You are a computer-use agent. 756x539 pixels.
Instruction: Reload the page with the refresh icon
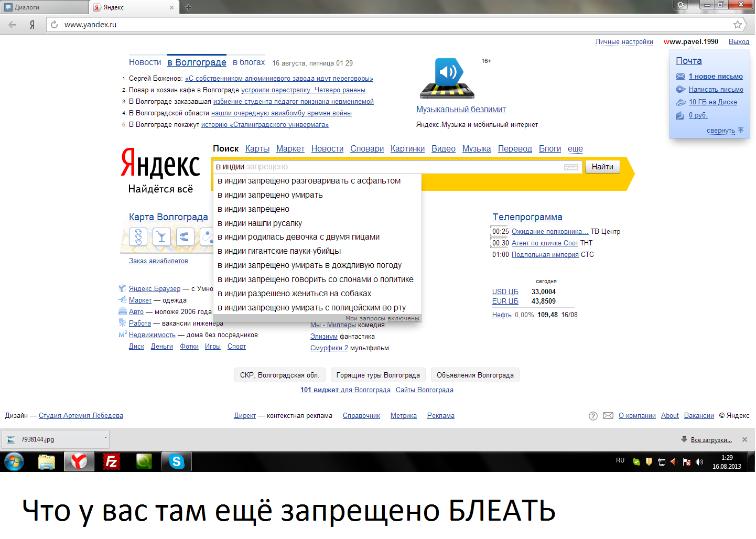click(54, 25)
